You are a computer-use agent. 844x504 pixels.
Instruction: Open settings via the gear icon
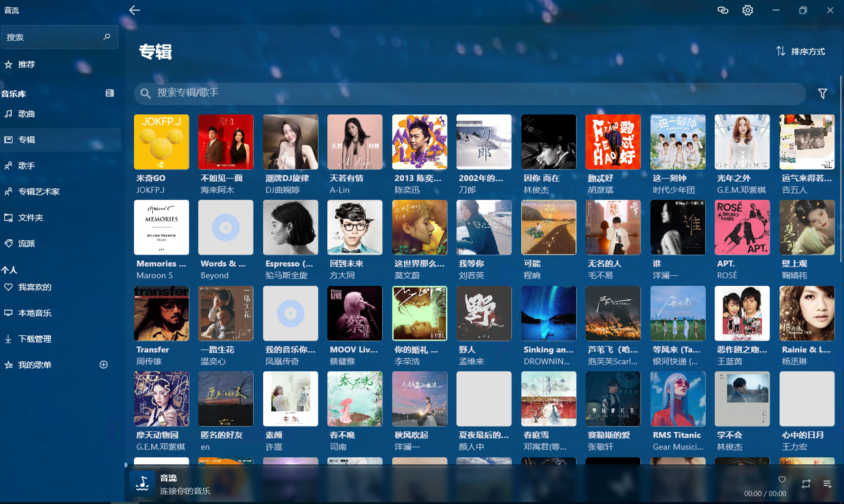click(x=748, y=10)
